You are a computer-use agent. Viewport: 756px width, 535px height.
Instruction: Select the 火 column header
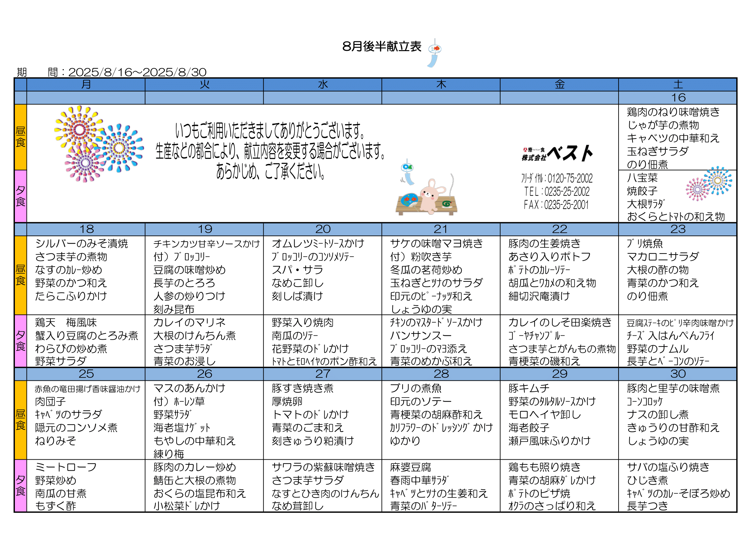204,85
